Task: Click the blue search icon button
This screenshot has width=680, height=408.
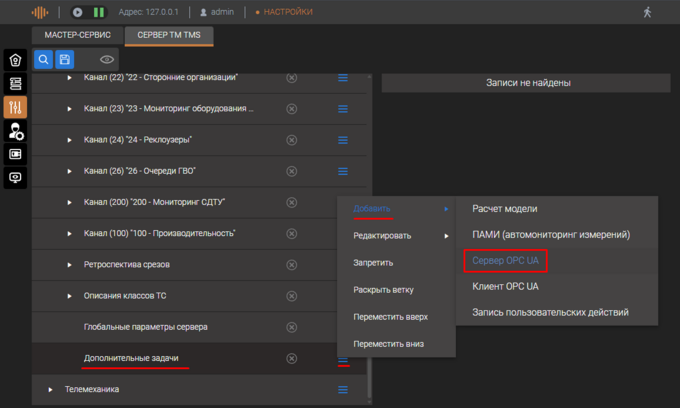Action: click(44, 60)
